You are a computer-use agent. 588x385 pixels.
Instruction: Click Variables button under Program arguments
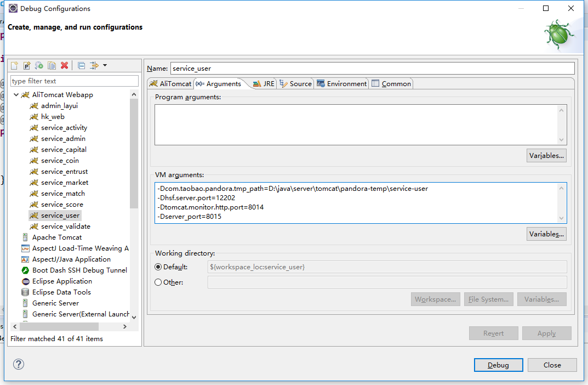point(546,156)
